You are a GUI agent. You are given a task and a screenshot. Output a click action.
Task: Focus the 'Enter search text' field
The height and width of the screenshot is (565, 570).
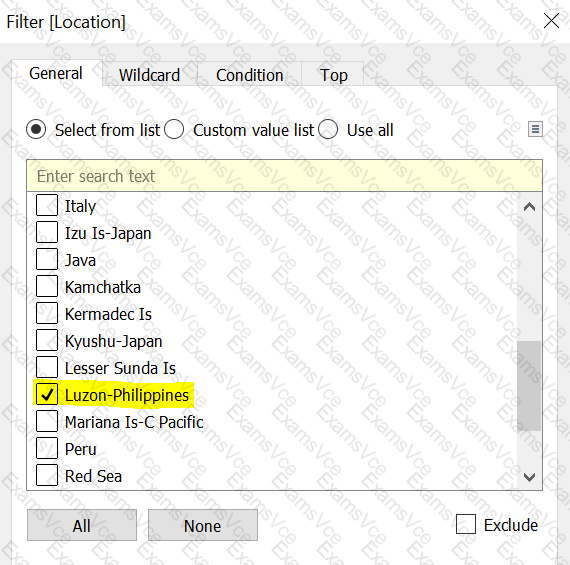coord(284,176)
